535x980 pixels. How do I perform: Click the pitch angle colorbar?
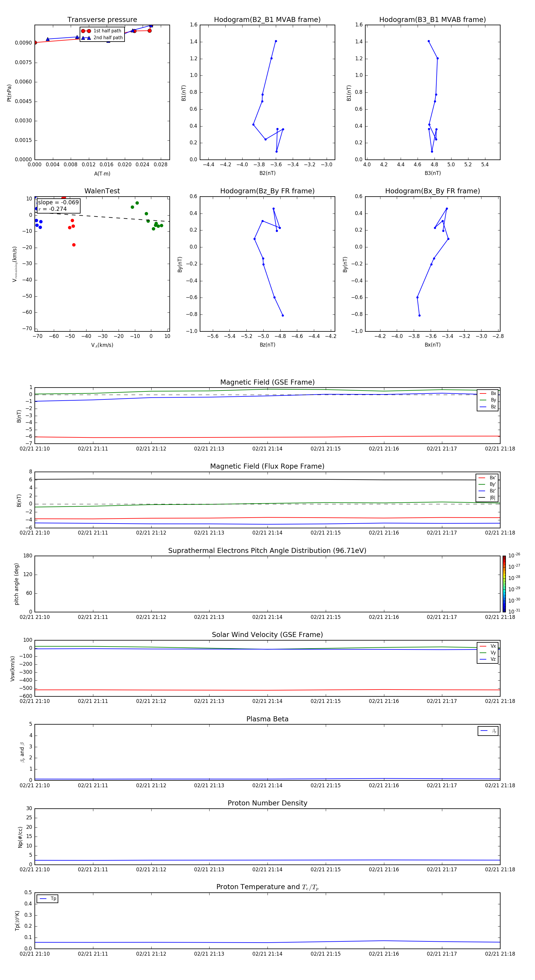tap(504, 584)
